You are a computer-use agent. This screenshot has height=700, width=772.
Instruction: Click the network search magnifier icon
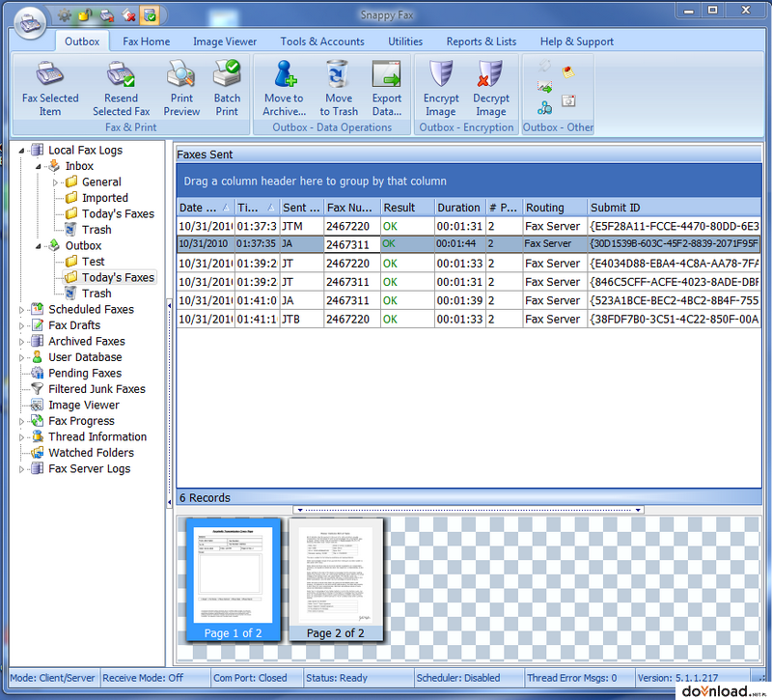[544, 108]
